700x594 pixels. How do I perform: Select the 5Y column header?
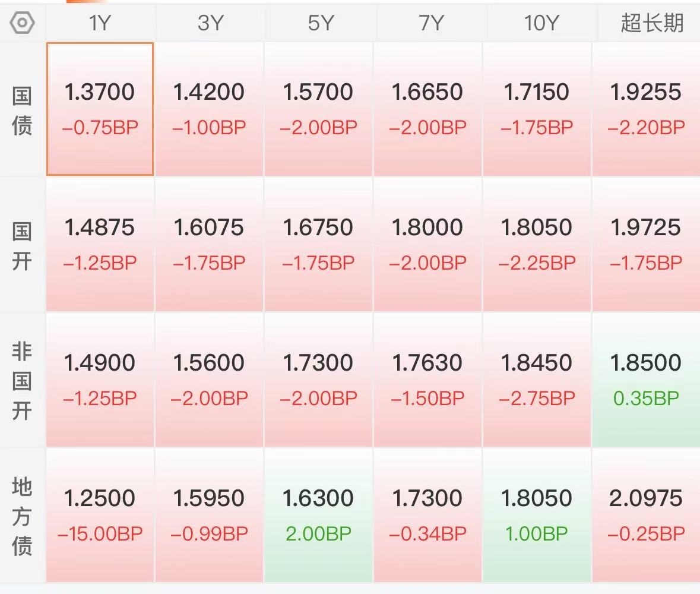(319, 23)
